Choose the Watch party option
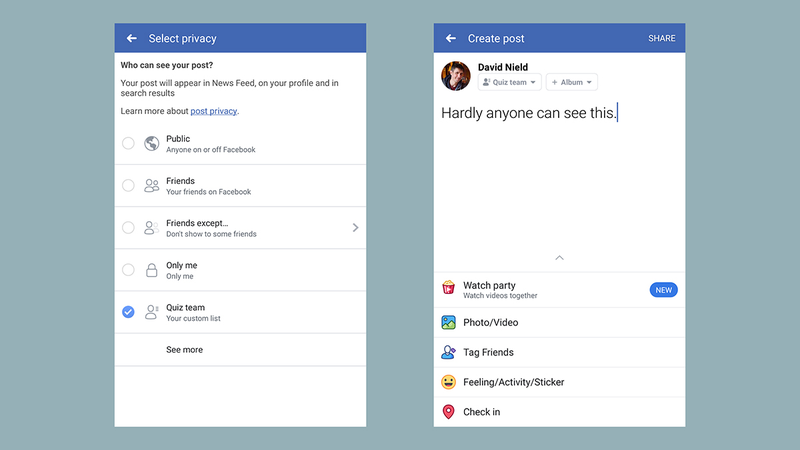This screenshot has height=450, width=800. tap(559, 290)
